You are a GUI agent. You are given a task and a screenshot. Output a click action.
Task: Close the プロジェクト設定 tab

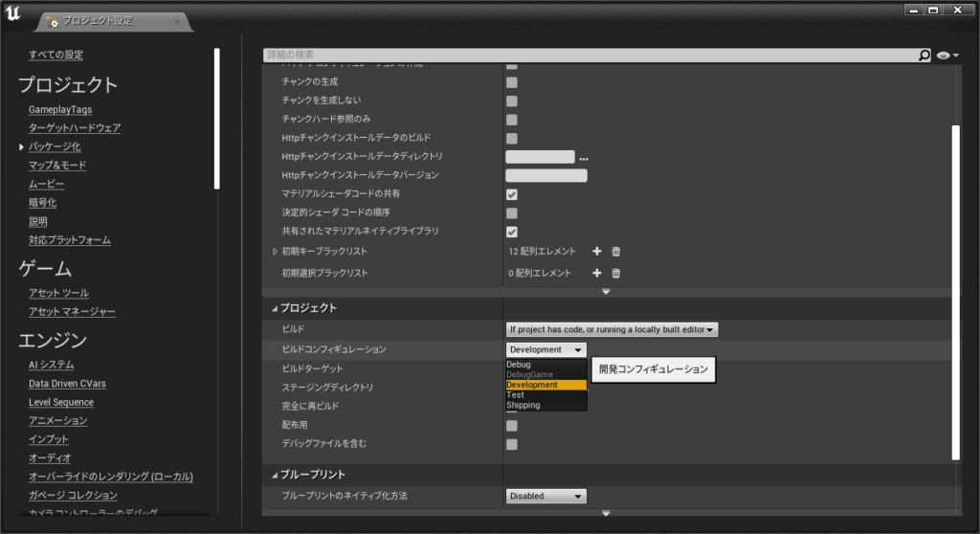(178, 21)
